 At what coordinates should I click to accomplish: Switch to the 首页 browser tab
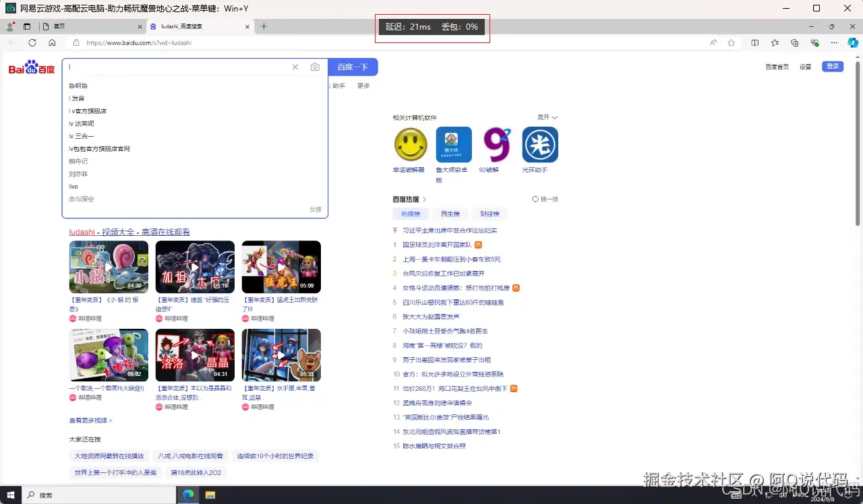[91, 26]
